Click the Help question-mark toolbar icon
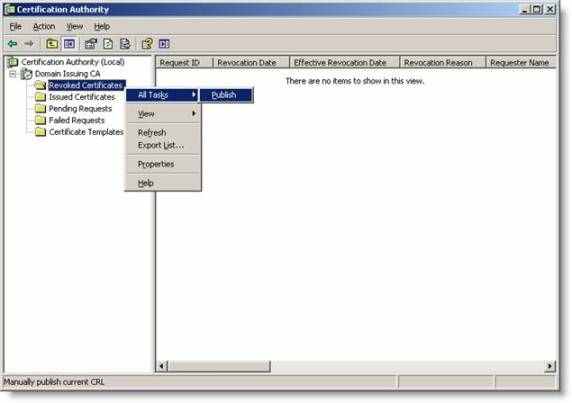 [147, 44]
